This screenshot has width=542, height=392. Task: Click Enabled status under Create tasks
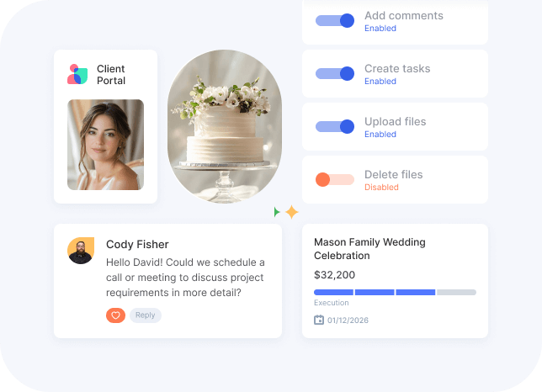pos(380,81)
